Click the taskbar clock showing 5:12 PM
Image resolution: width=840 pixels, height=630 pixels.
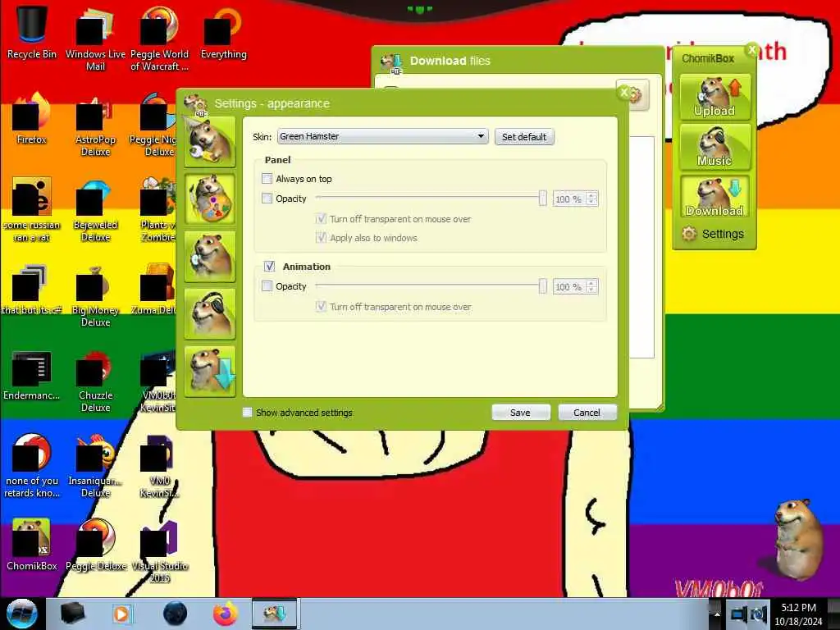pyautogui.click(x=798, y=614)
